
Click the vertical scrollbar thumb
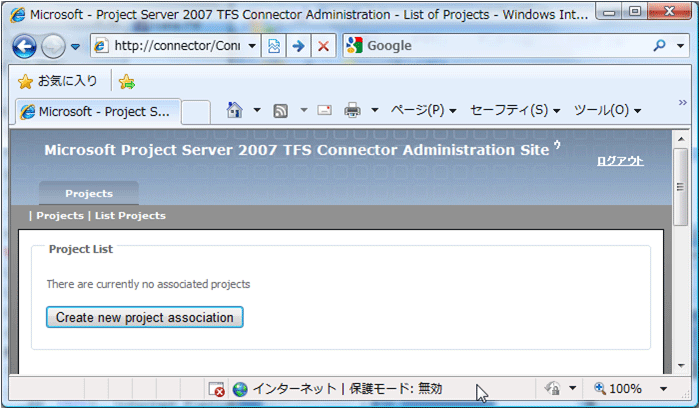point(681,187)
